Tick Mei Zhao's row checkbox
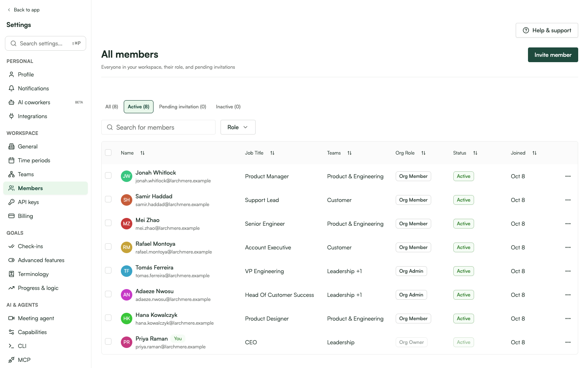588x368 pixels. (x=108, y=223)
